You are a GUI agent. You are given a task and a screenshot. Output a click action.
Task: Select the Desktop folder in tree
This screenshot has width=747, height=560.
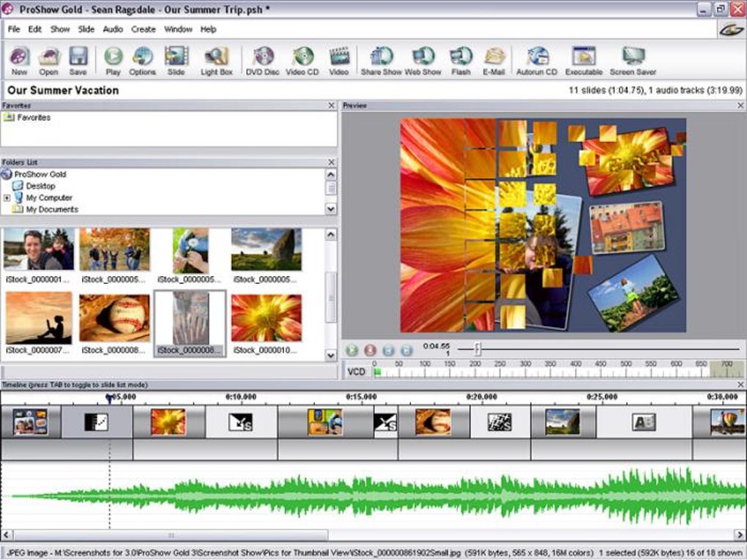[x=40, y=186]
